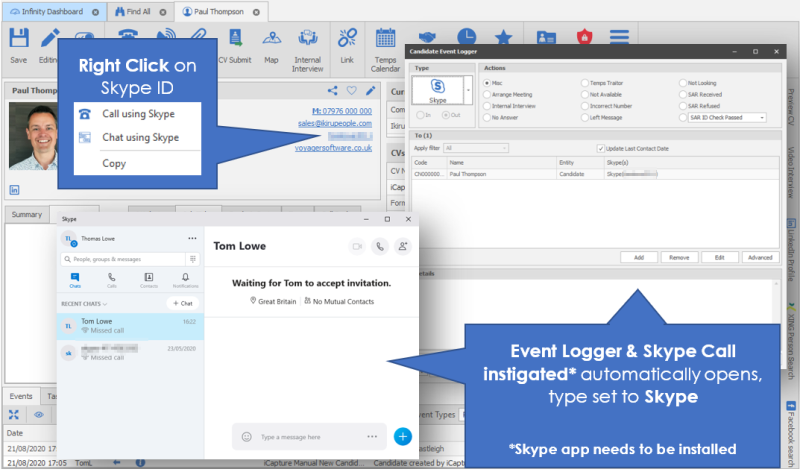
Task: Toggle Update Last Contact Date checkbox
Action: [600, 148]
